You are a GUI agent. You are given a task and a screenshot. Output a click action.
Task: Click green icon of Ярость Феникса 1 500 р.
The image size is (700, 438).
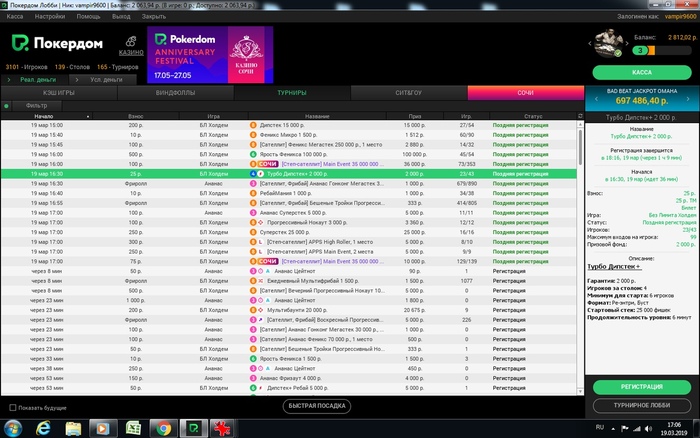click(x=253, y=359)
